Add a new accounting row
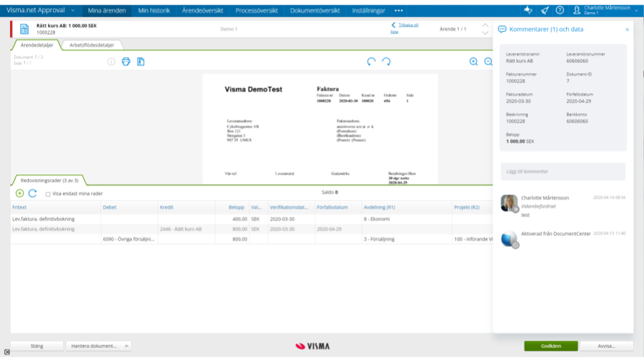Viewport: 644px width, 362px height. pyautogui.click(x=19, y=193)
